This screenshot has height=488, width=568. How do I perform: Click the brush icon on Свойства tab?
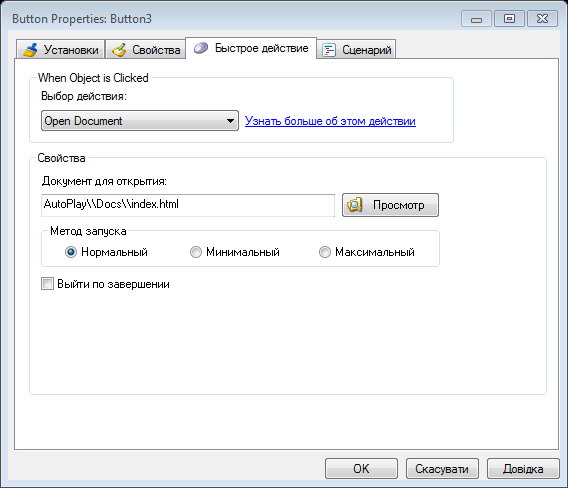(119, 50)
